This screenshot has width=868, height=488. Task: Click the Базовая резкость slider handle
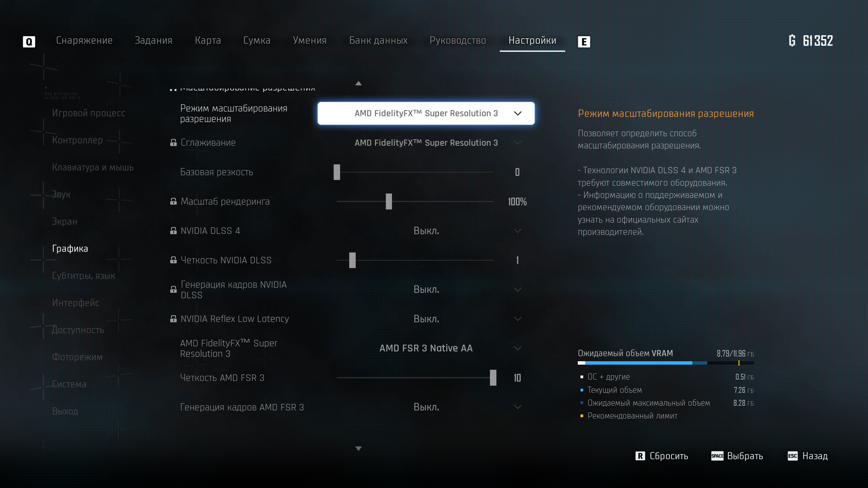tap(337, 172)
